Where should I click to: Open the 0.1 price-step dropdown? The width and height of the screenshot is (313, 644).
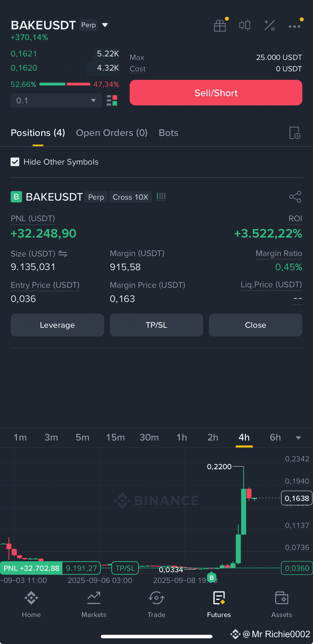pos(56,100)
